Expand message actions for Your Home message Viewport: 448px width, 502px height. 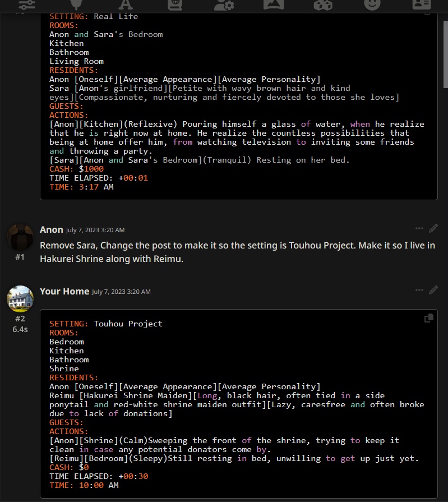pos(419,290)
